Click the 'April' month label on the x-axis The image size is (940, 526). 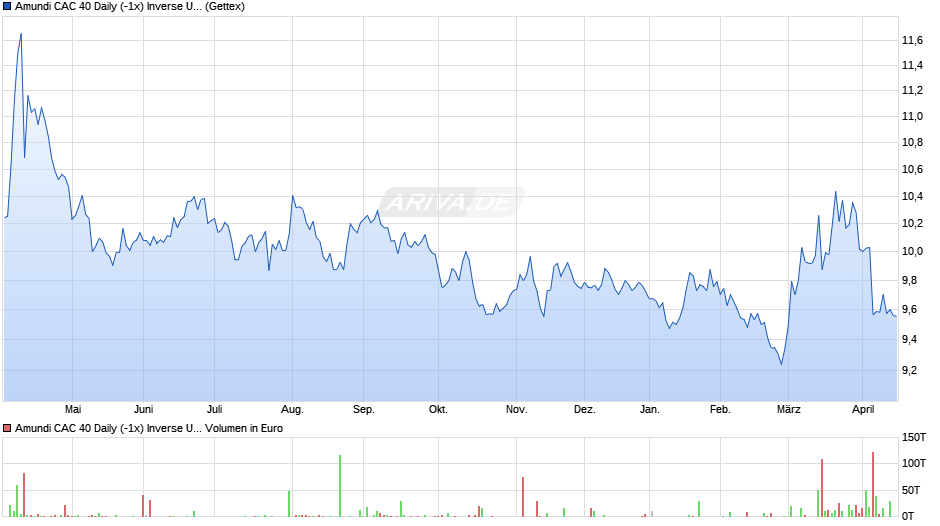pos(863,410)
